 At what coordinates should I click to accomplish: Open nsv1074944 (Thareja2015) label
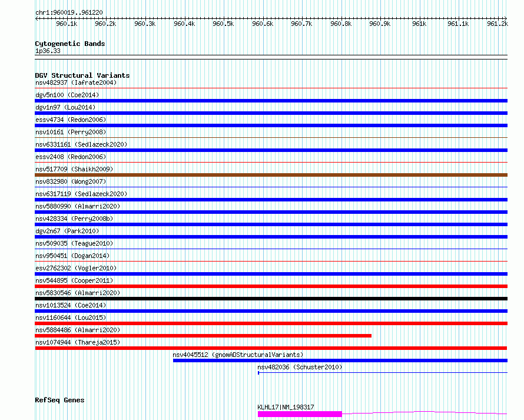78,342
